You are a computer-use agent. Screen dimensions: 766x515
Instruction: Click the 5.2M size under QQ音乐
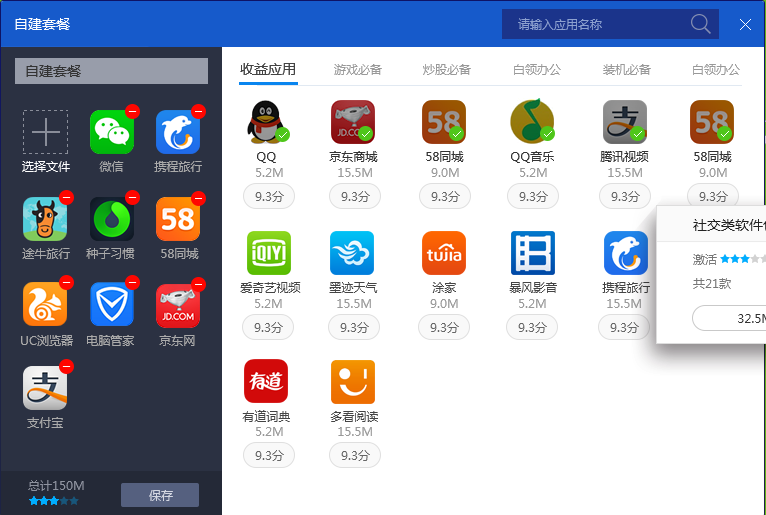pyautogui.click(x=532, y=172)
